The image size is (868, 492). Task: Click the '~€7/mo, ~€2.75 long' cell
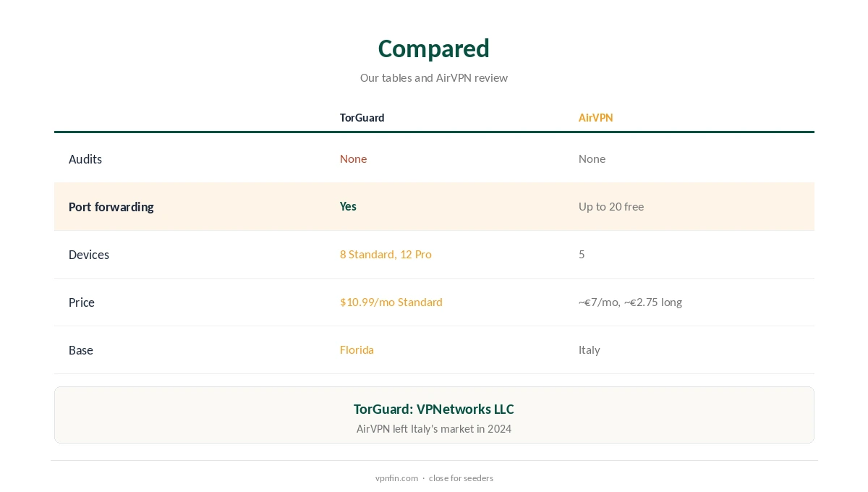pyautogui.click(x=631, y=302)
